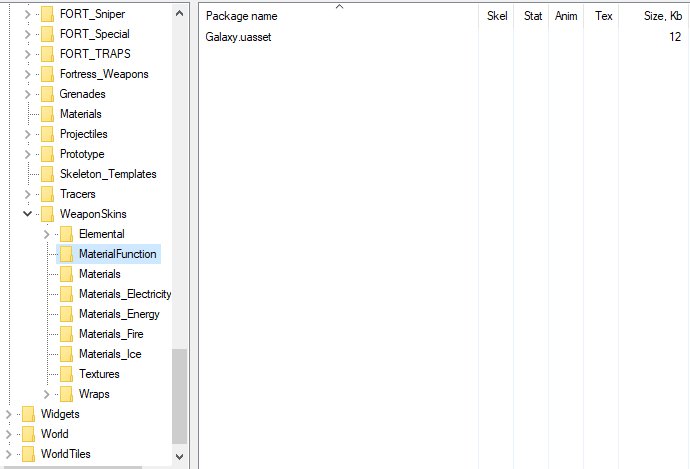Screen dimensions: 690x469
Task: Expand the Prototype folder
Action: [27, 154]
